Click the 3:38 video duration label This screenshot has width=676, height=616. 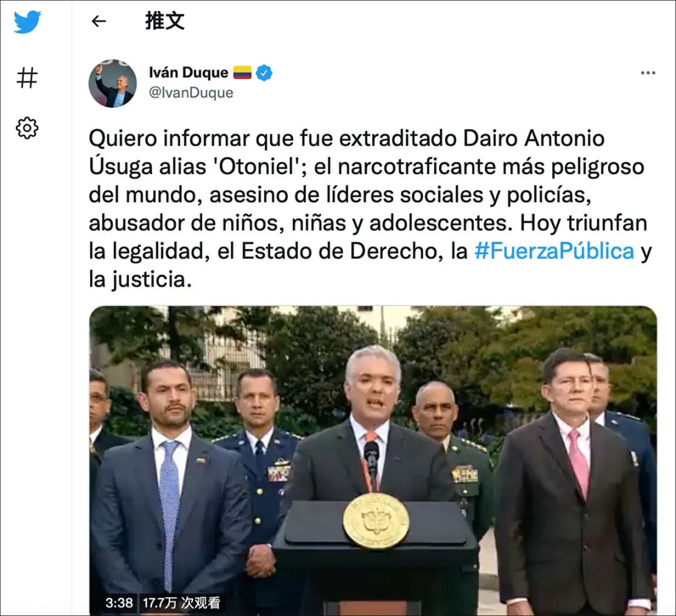coord(119,602)
